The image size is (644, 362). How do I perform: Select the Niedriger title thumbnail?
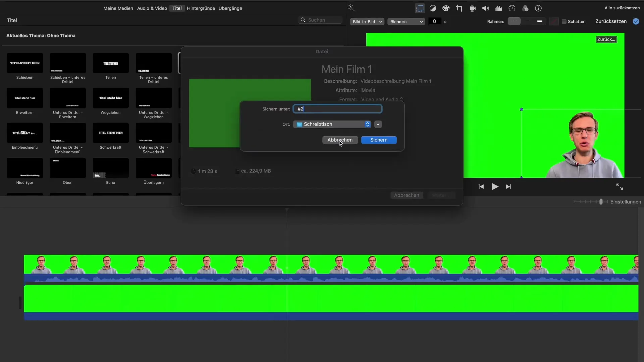pos(25,168)
